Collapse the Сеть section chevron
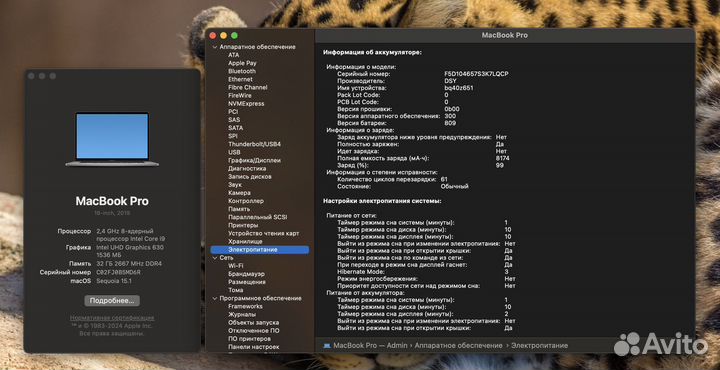This screenshot has height=370, width=720. [214, 258]
